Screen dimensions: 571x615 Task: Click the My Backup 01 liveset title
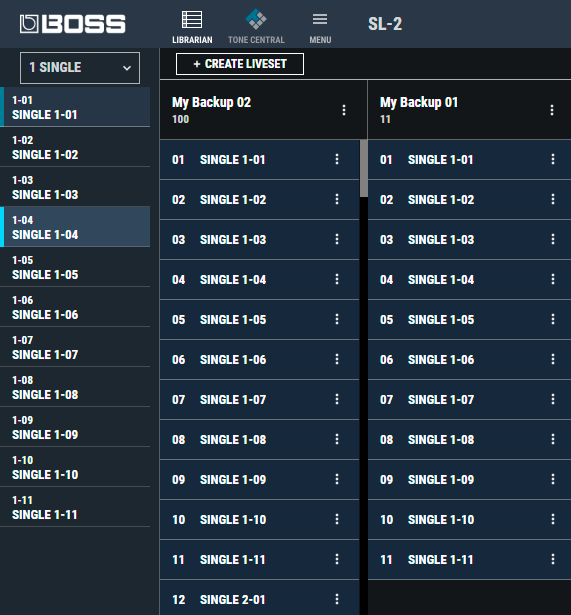tap(419, 103)
